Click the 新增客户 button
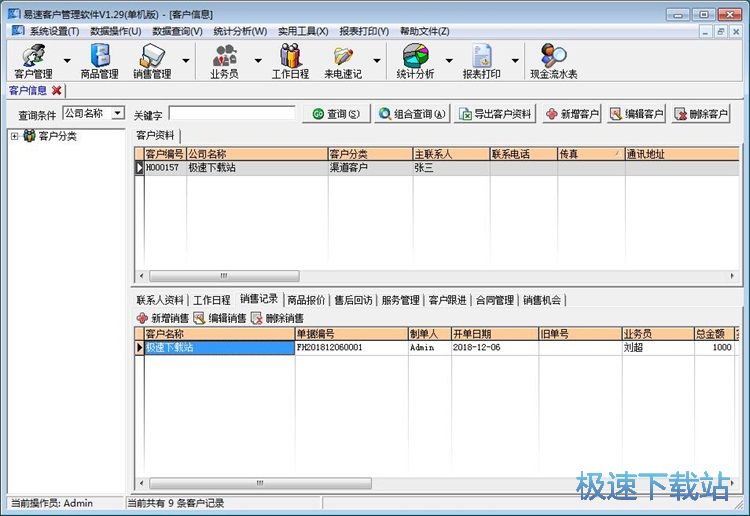The height and width of the screenshot is (516, 750). click(x=572, y=114)
